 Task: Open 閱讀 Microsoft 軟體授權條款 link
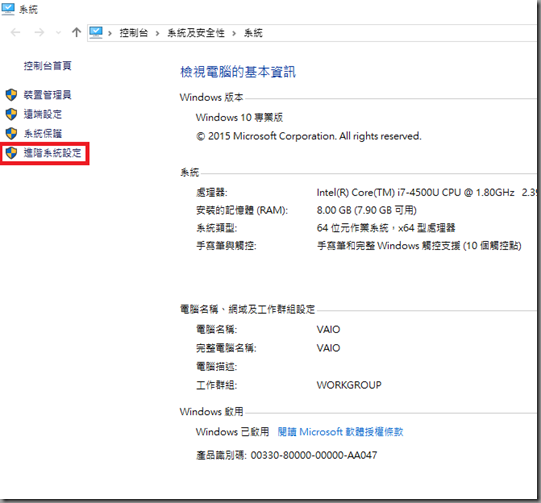pyautogui.click(x=340, y=432)
